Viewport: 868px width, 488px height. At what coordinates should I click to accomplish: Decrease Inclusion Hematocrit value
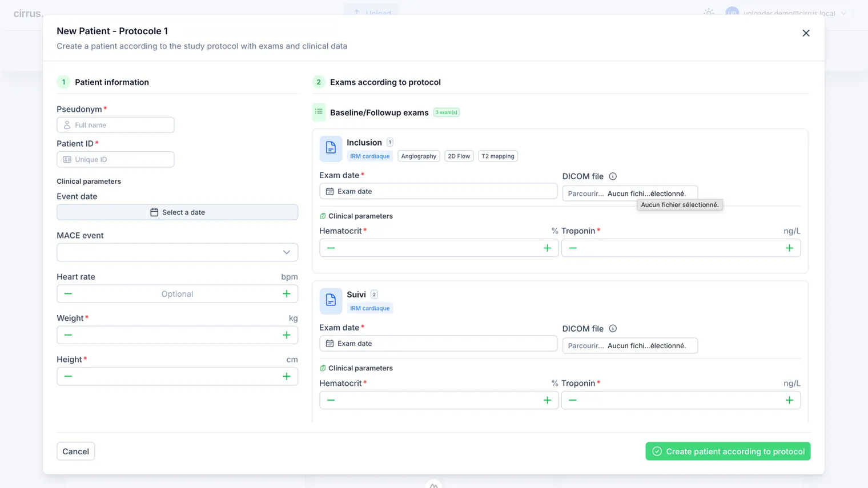tap(331, 248)
